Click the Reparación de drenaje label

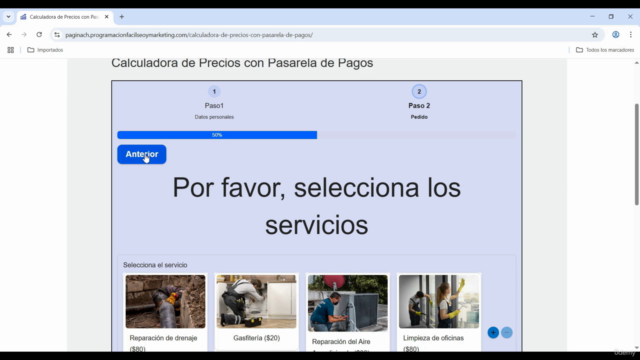click(x=163, y=343)
